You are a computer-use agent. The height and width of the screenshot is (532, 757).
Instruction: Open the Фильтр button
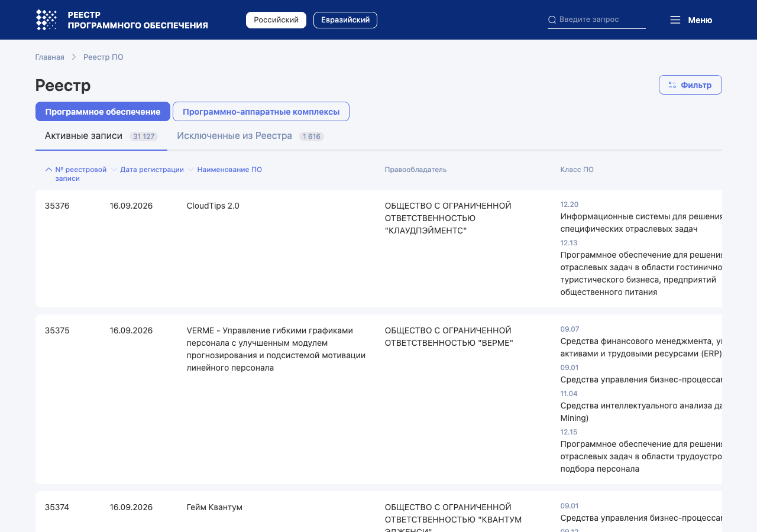(x=690, y=85)
